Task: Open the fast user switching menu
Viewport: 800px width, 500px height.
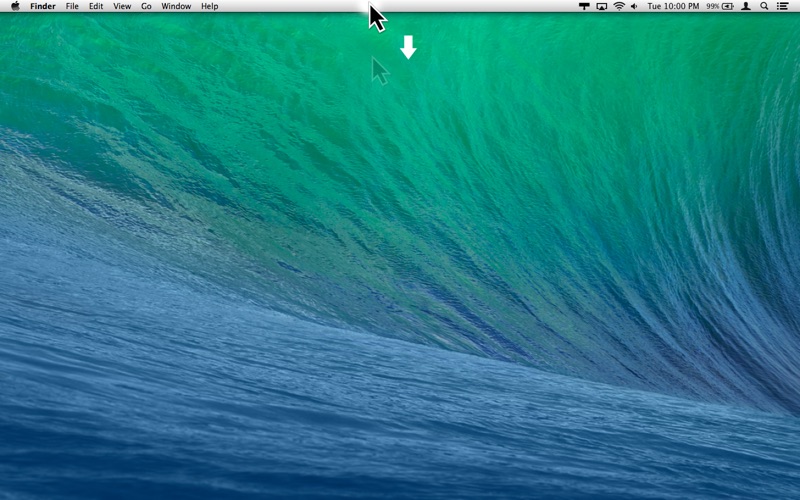Action: 746,6
